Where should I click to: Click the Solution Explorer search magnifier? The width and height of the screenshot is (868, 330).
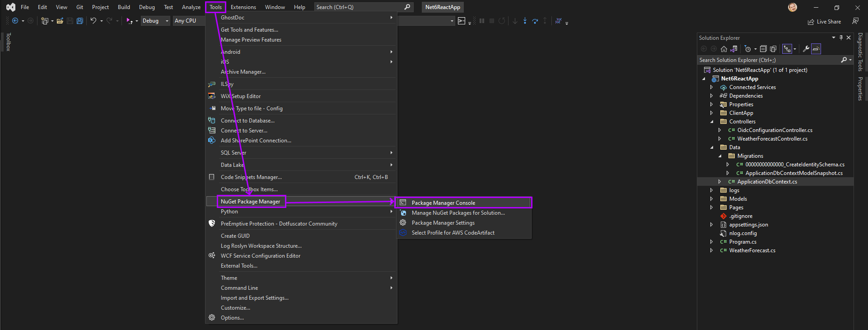[844, 60]
